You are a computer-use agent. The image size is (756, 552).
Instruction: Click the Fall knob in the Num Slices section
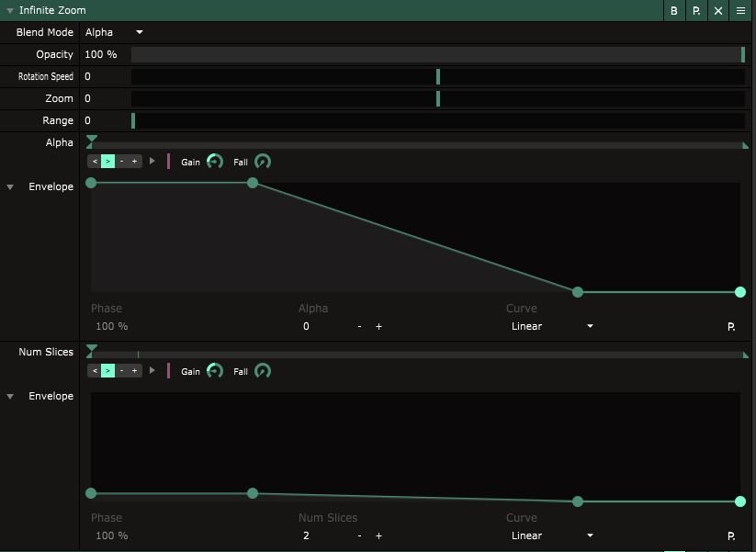pyautogui.click(x=263, y=371)
